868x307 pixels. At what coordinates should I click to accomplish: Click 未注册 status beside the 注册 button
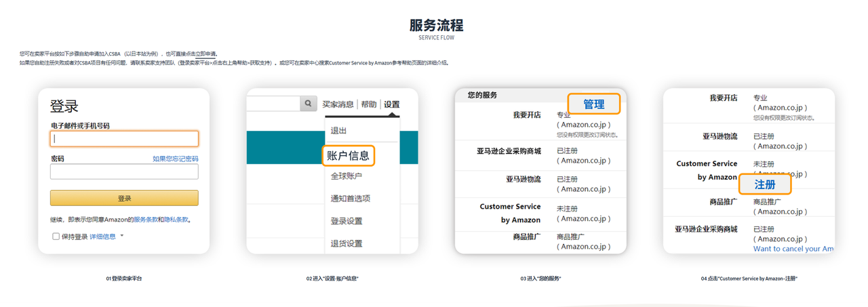click(x=764, y=163)
